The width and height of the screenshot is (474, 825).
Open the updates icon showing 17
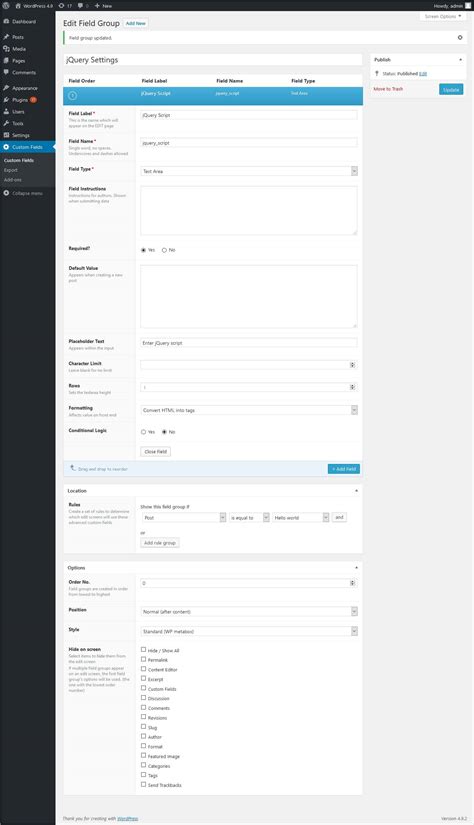point(65,5)
